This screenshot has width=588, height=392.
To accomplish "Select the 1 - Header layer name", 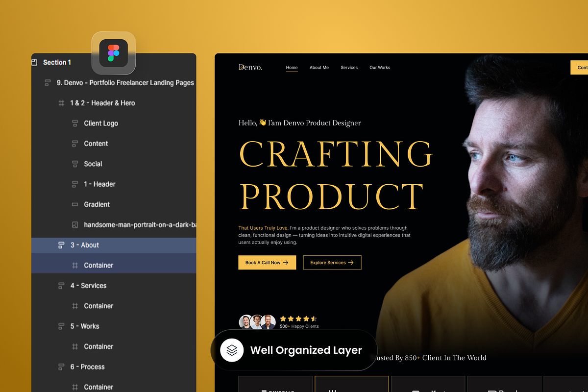I will [99, 184].
